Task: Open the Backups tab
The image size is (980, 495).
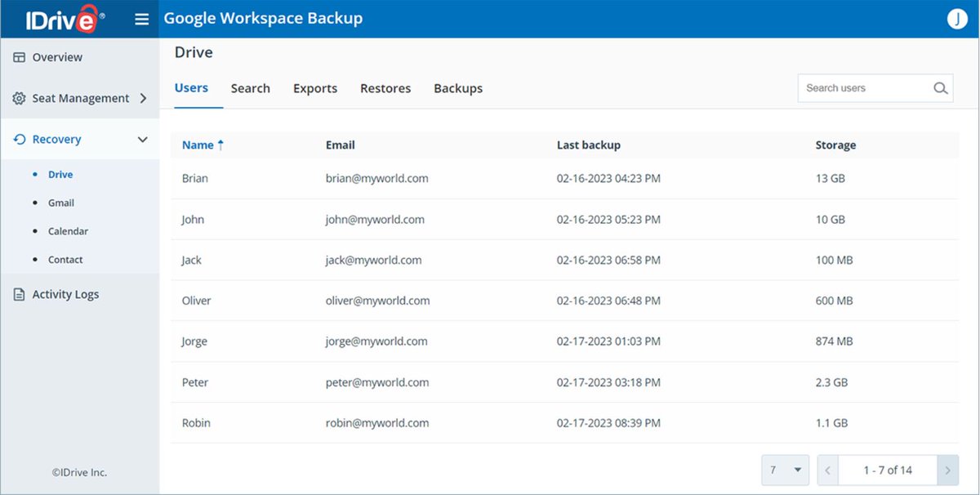Action: coord(458,88)
